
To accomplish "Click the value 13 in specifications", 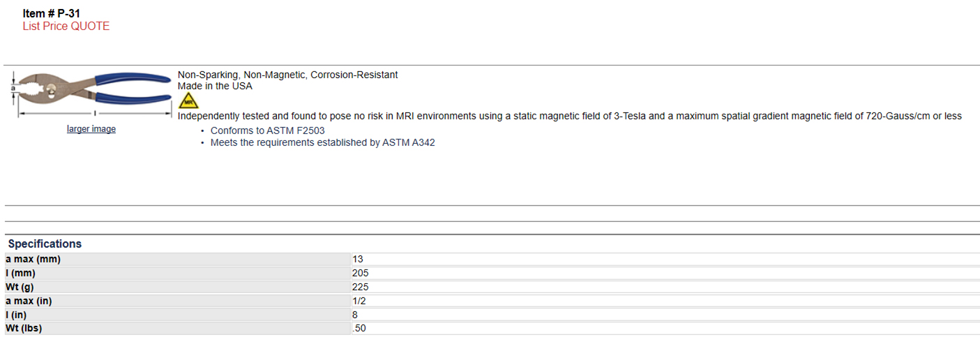I will click(665, 259).
